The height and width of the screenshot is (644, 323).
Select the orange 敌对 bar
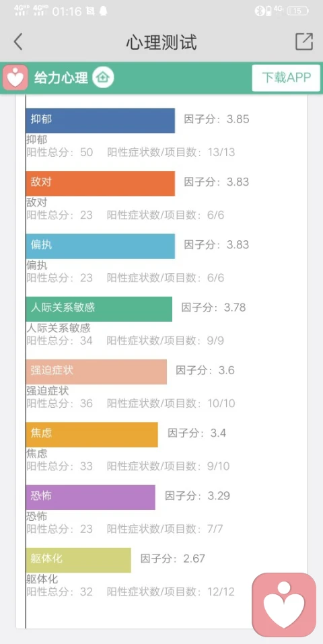(100, 183)
